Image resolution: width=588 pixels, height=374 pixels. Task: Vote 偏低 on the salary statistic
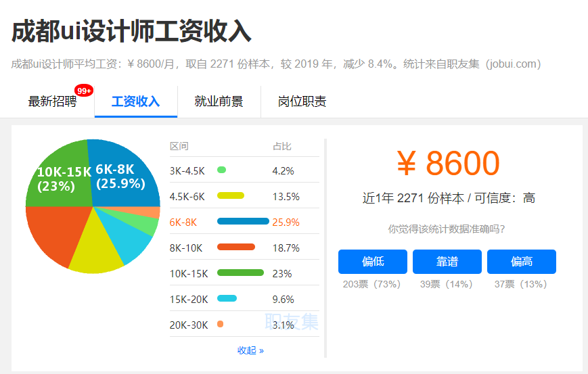point(373,262)
